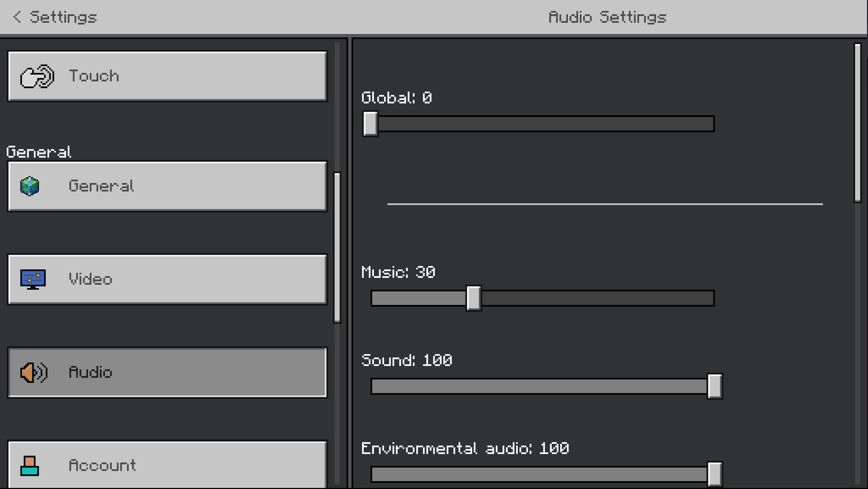The width and height of the screenshot is (868, 489).
Task: Go back via the Settings title text
Action: tap(63, 17)
